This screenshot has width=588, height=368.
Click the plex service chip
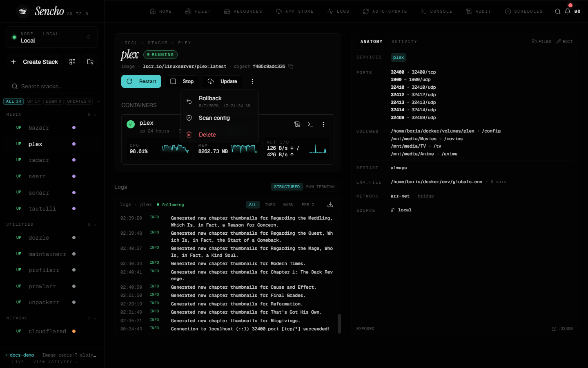tap(399, 58)
